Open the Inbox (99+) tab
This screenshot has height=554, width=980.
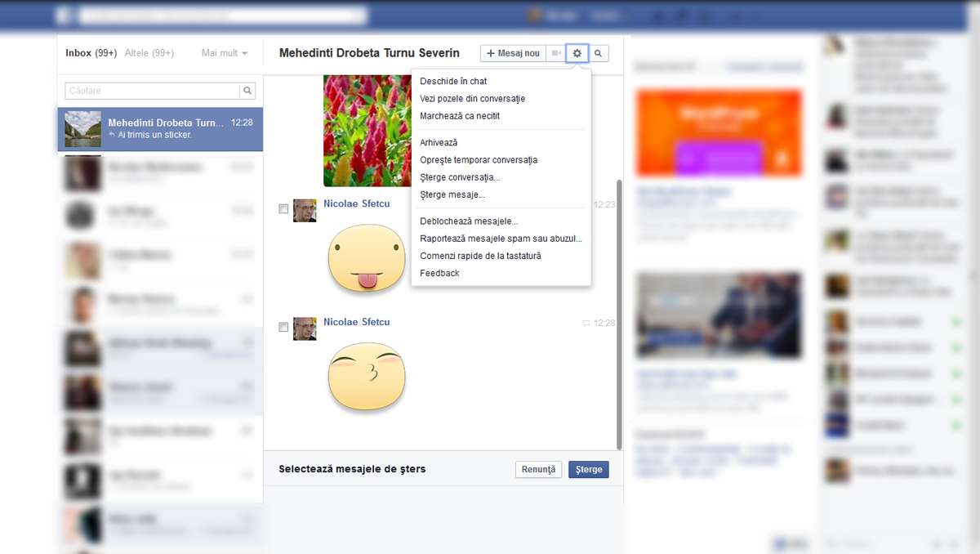pyautogui.click(x=91, y=53)
